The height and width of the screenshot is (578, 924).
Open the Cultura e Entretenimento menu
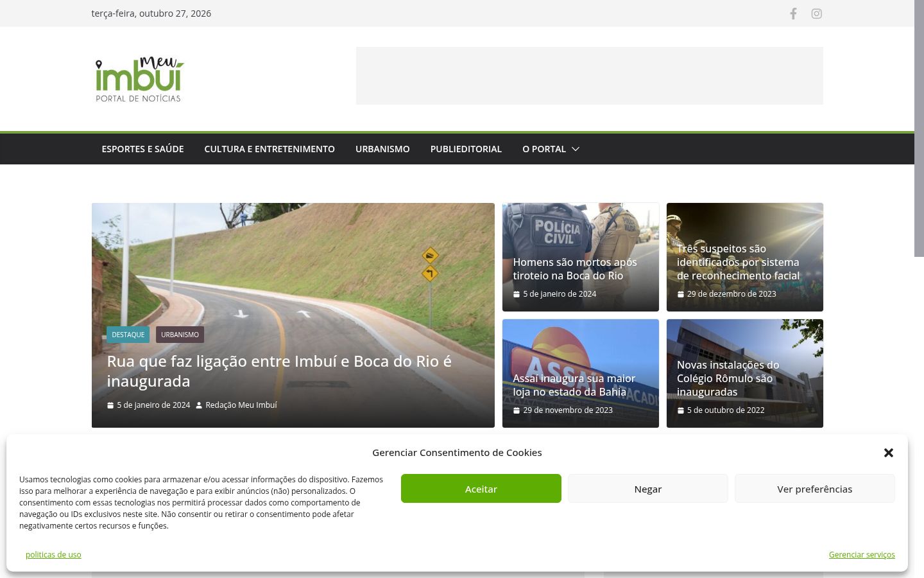click(x=269, y=149)
